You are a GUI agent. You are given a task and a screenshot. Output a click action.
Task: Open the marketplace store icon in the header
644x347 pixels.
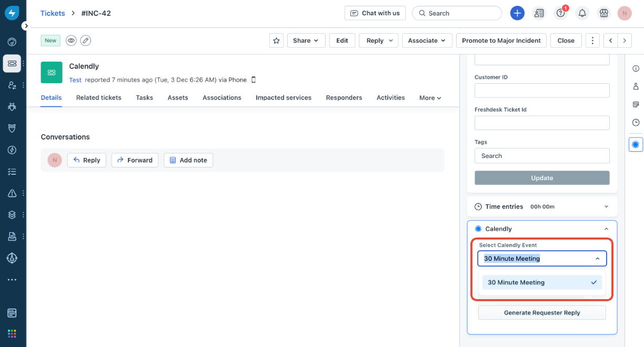pyautogui.click(x=603, y=13)
